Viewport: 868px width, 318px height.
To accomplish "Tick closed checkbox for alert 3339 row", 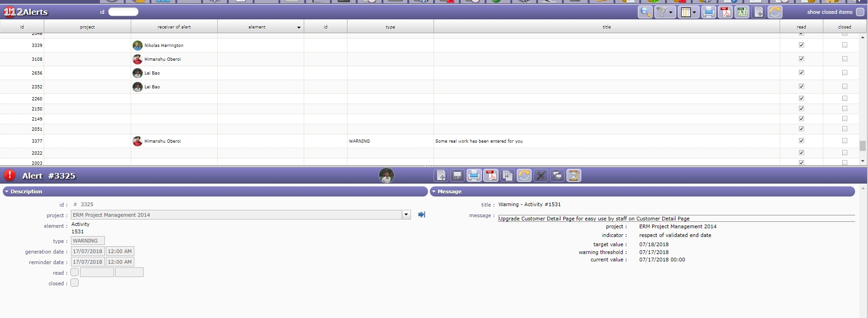I will click(x=845, y=45).
